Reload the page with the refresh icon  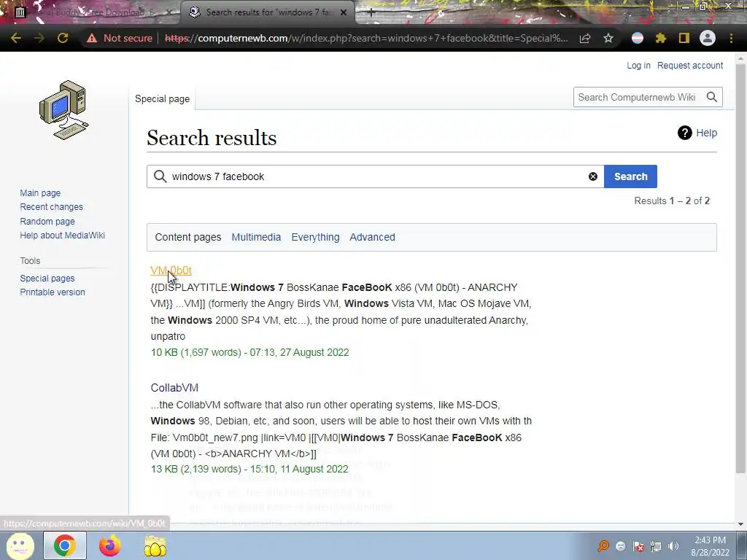pyautogui.click(x=63, y=38)
